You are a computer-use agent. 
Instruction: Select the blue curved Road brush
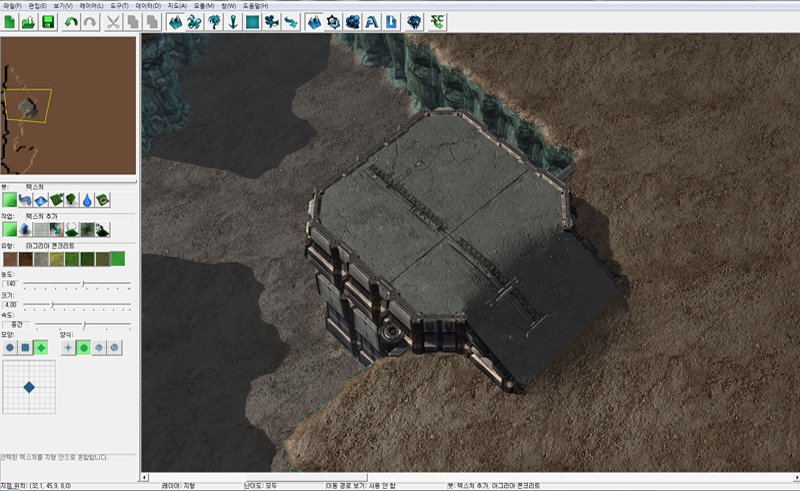pos(25,200)
